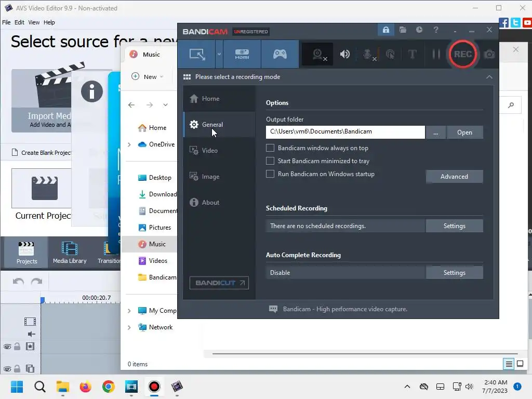Open the Video tab in Bandicam
Screen dimensions: 532x399
[219, 151]
